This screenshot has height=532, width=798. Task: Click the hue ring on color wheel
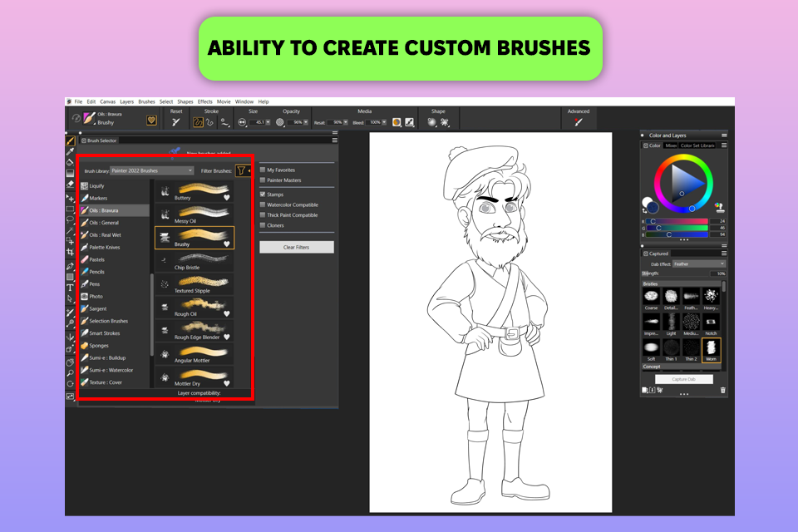pyautogui.click(x=683, y=157)
